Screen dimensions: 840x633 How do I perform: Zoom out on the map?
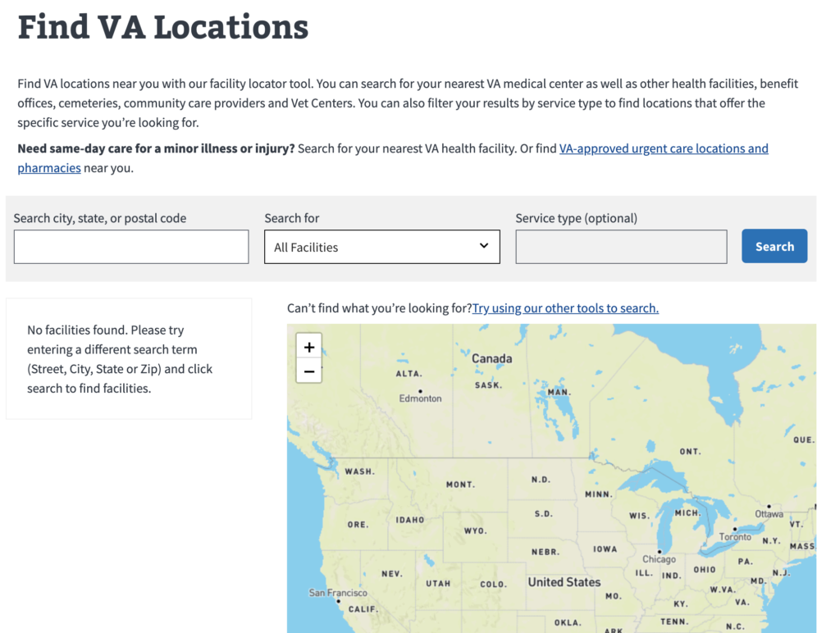308,371
